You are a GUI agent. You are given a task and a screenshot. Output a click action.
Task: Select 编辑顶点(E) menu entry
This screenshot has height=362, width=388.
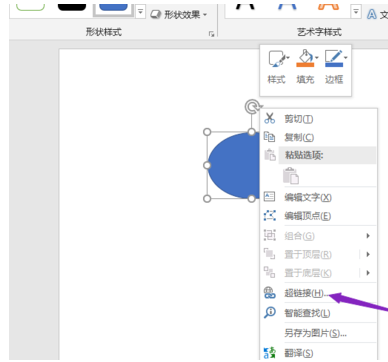tap(318, 216)
